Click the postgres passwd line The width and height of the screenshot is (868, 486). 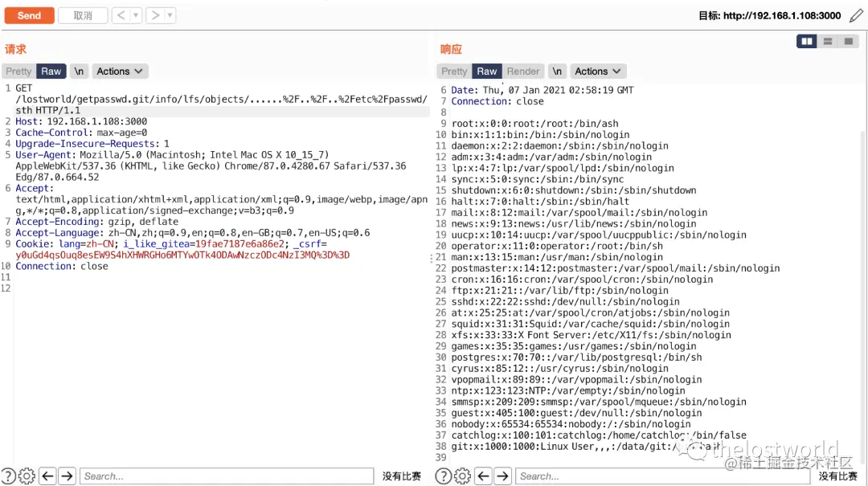pos(576,357)
